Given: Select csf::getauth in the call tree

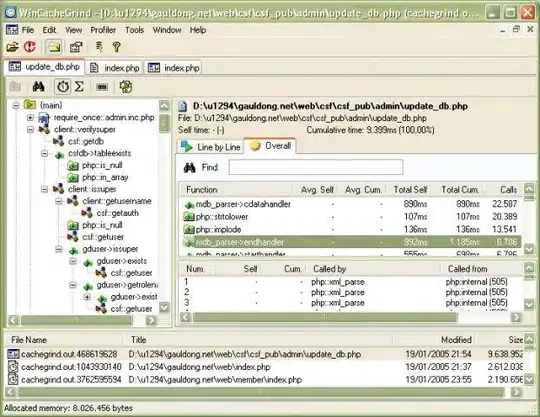Looking at the screenshot, I should click(117, 213).
